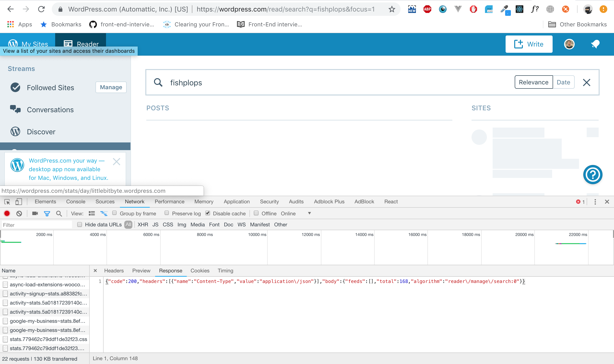Filter network requests by WS
This screenshot has width=614, height=364.
point(241,224)
